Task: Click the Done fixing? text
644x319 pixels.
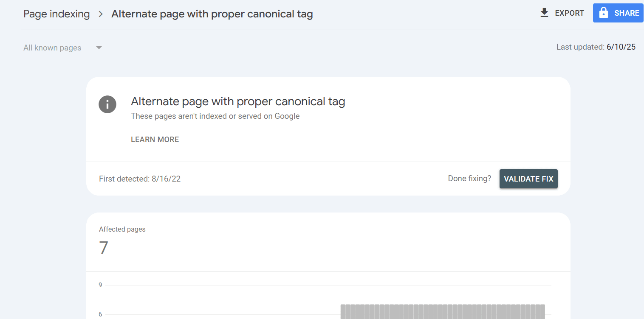Action: [469, 178]
